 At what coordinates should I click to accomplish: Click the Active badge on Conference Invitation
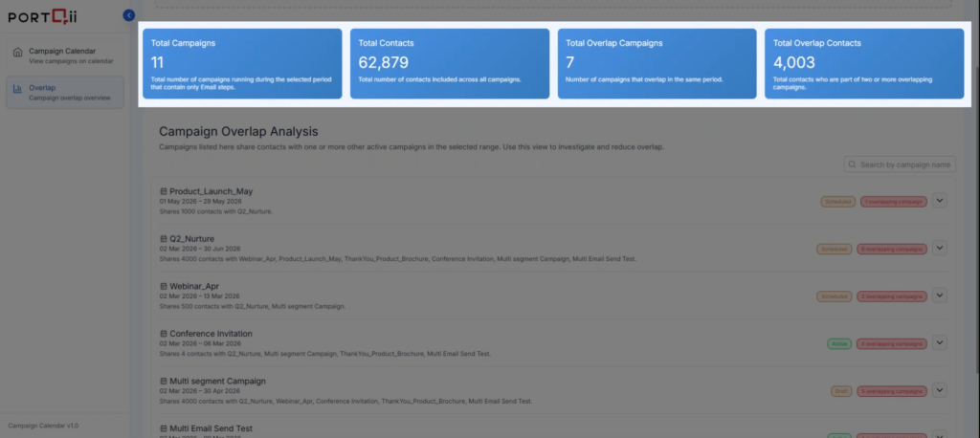click(x=838, y=343)
